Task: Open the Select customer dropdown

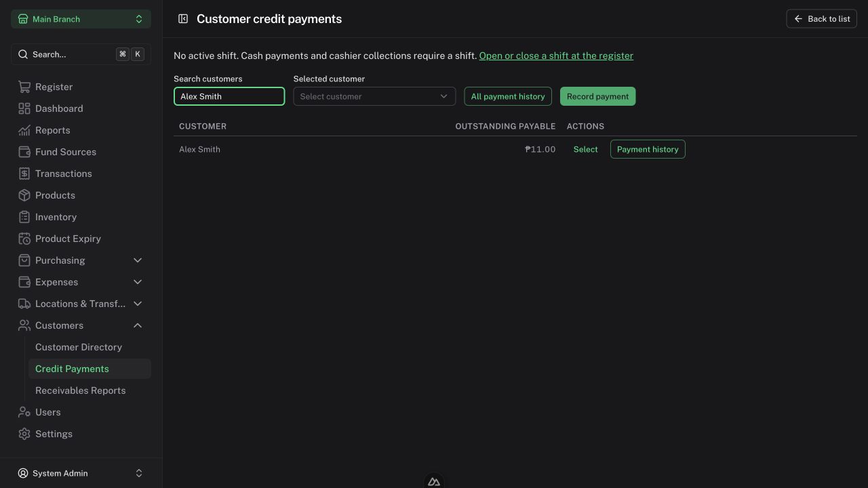Action: tap(374, 96)
